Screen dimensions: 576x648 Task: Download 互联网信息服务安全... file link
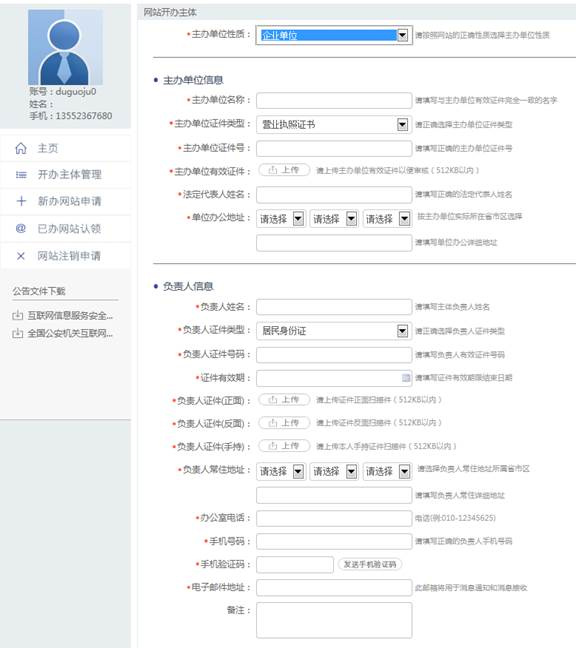[70, 316]
